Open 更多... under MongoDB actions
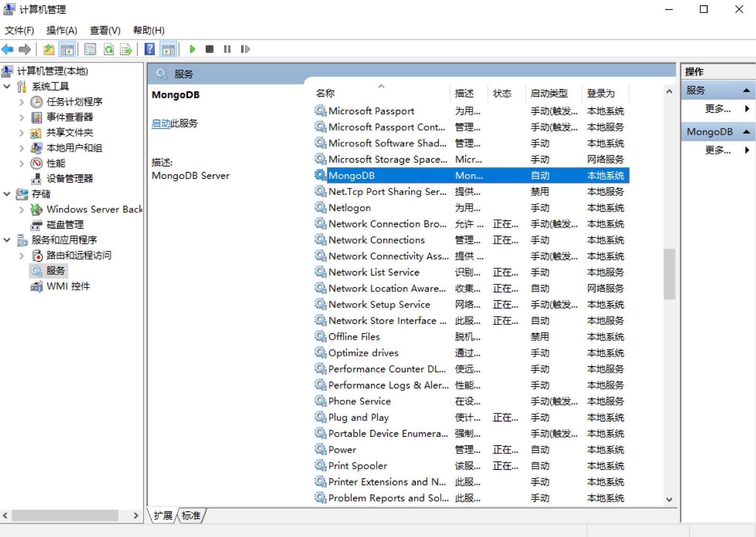The width and height of the screenshot is (756, 537). pos(718,150)
